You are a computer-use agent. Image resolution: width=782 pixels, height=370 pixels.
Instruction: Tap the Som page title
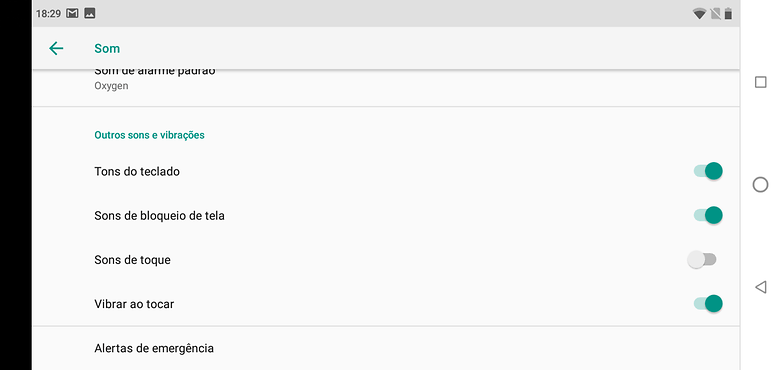pos(107,48)
